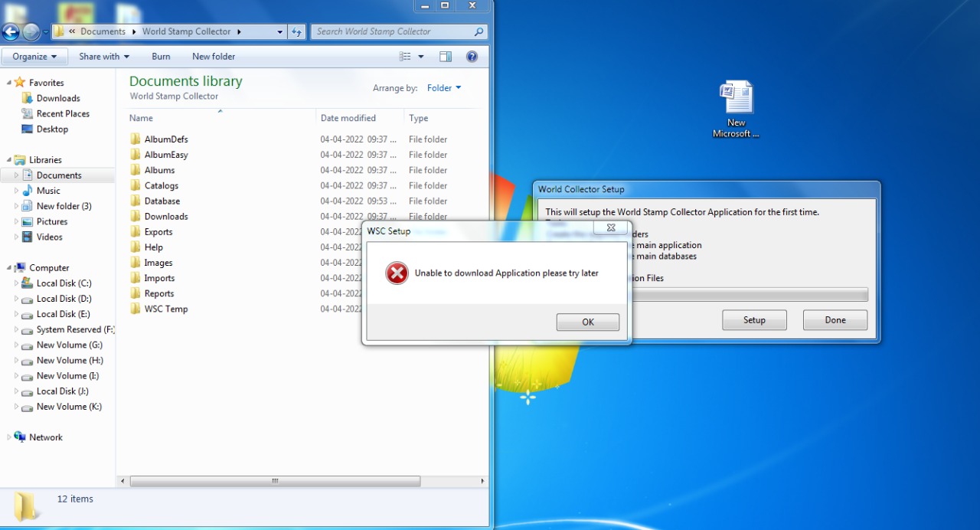
Task: Sort by Type column header
Action: 444,118
